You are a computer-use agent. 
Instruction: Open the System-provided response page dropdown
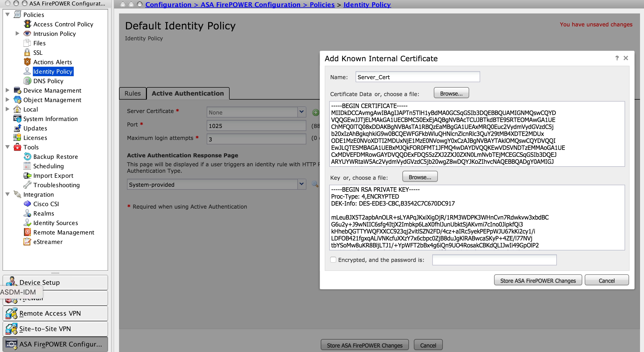point(302,184)
